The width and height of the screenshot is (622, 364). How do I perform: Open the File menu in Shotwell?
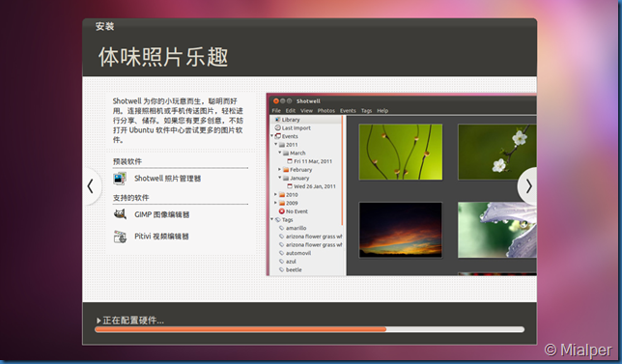click(276, 111)
